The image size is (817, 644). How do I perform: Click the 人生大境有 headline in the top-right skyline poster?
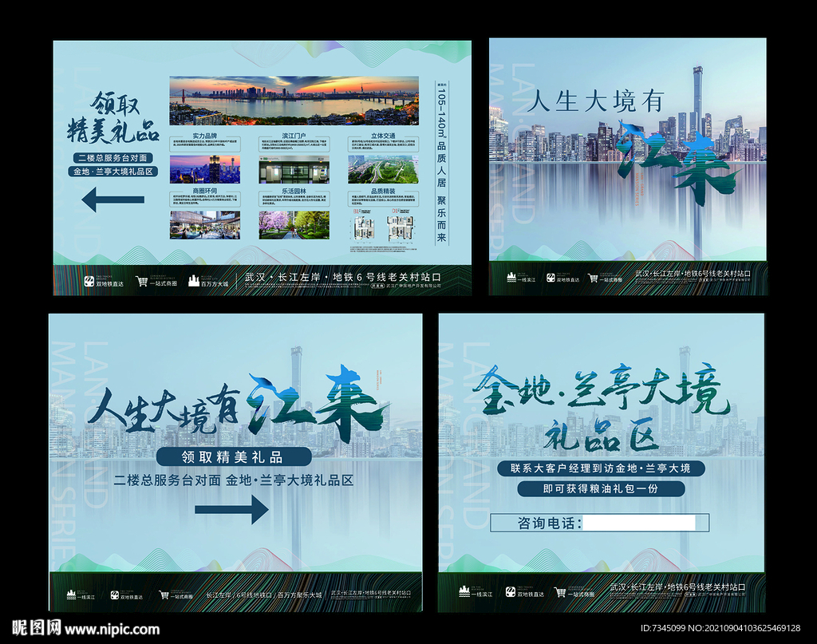pos(595,101)
